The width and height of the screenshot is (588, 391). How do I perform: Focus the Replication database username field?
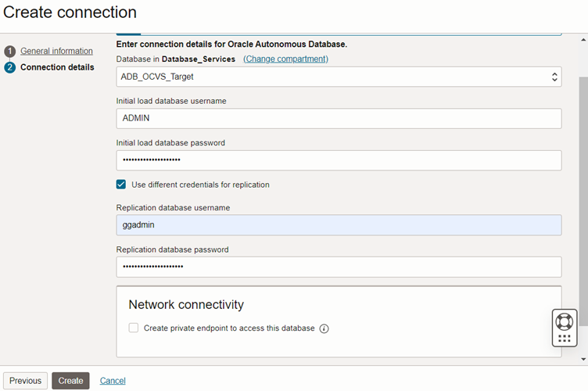pos(339,225)
